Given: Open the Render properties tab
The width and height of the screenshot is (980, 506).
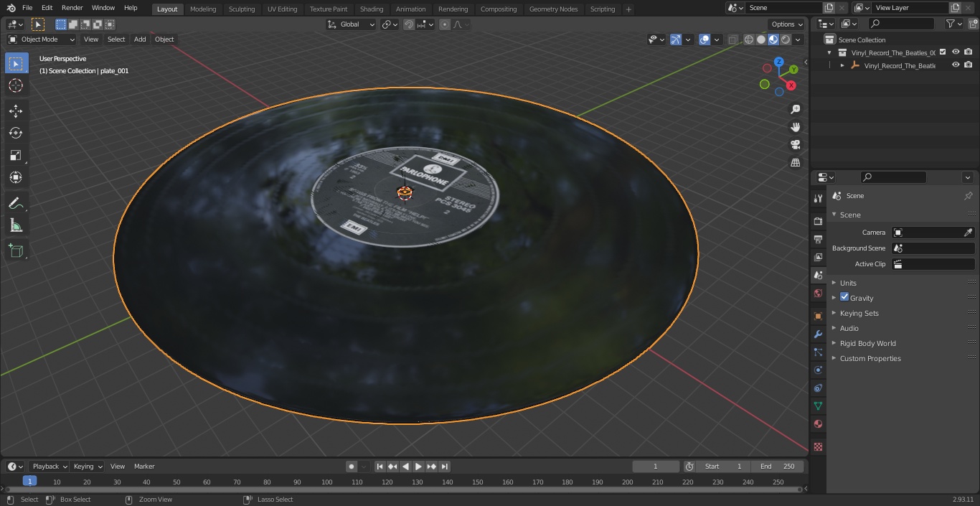Looking at the screenshot, I should (x=818, y=221).
